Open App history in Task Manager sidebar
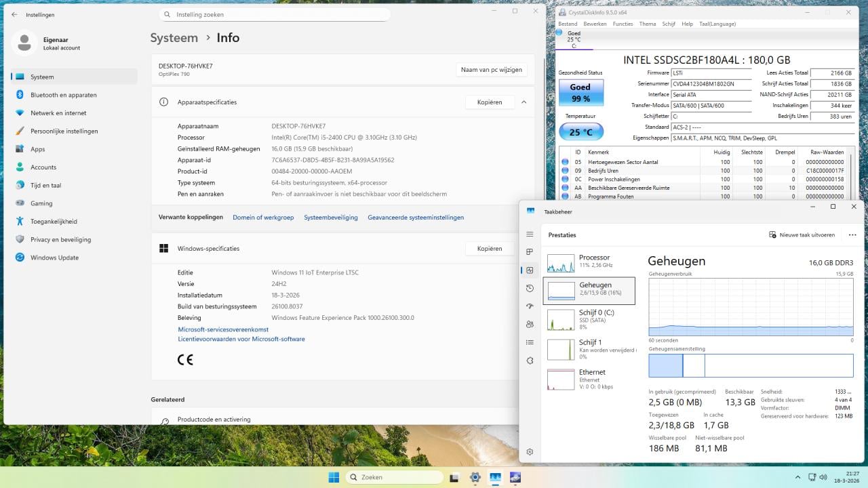The image size is (868, 488). 530,288
